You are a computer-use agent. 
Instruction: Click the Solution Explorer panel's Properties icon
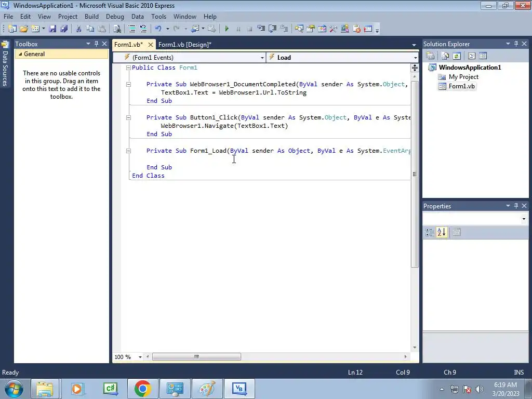pyautogui.click(x=430, y=56)
